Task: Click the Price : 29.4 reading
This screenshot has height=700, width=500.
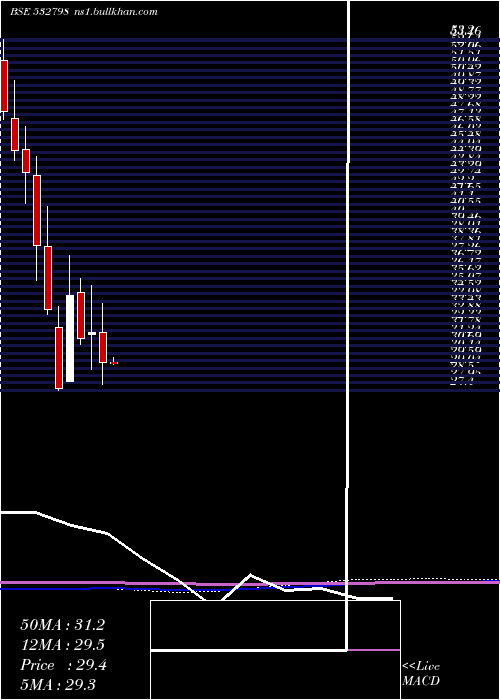Action: point(63,665)
